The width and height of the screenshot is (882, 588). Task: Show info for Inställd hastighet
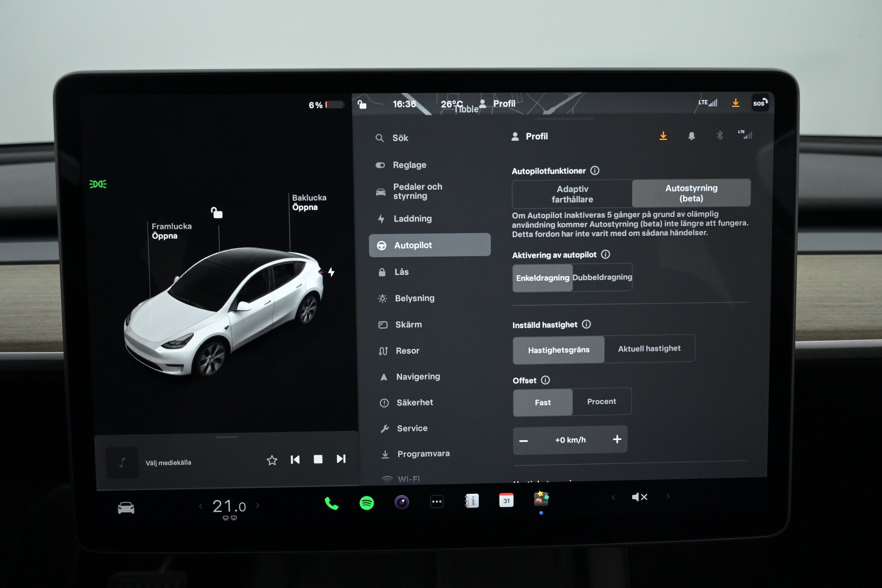586,325
